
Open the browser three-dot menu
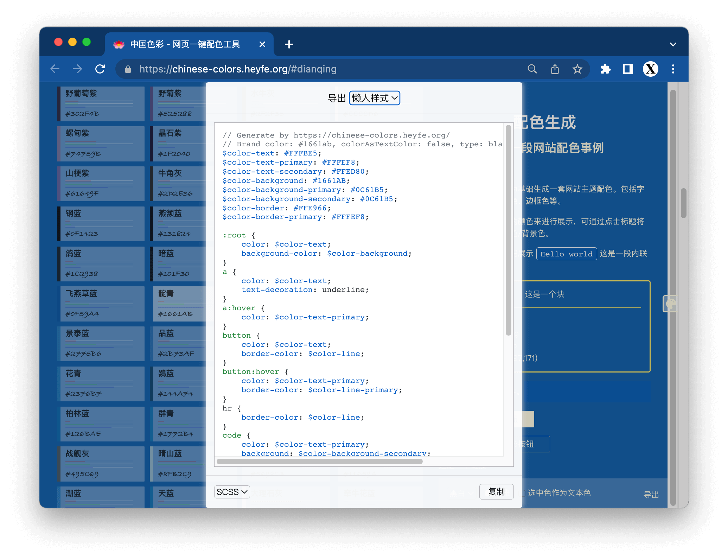coord(673,69)
